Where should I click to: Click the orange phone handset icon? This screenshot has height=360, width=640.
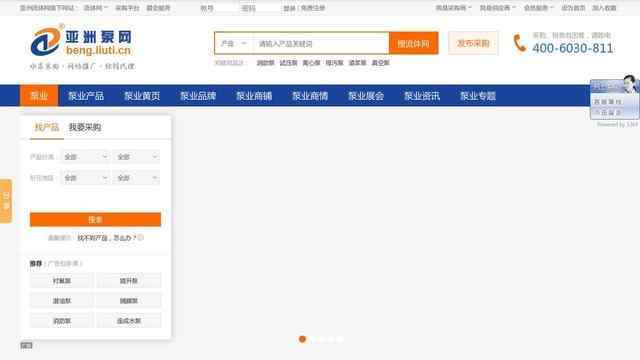coord(519,43)
